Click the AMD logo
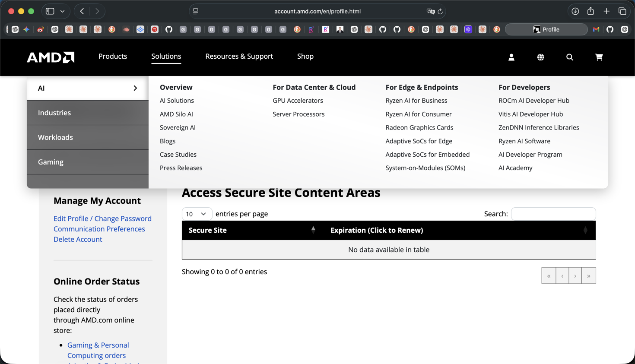635x364 pixels. [51, 57]
